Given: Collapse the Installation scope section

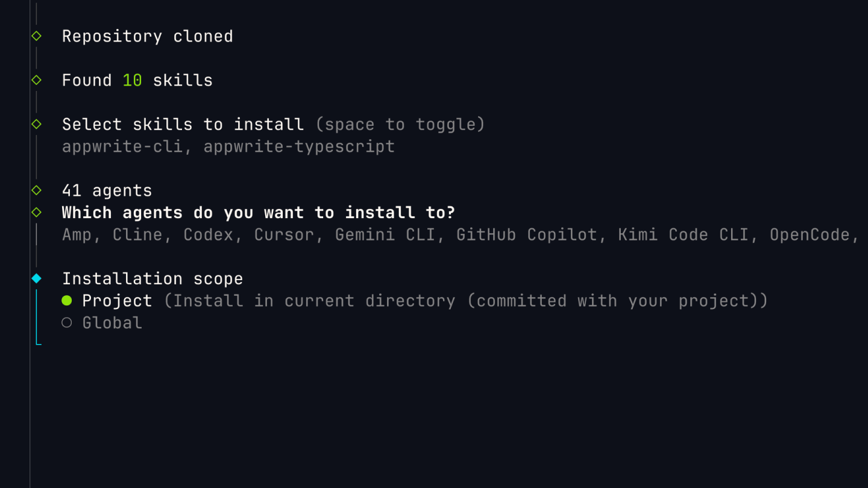Looking at the screenshot, I should tap(153, 278).
